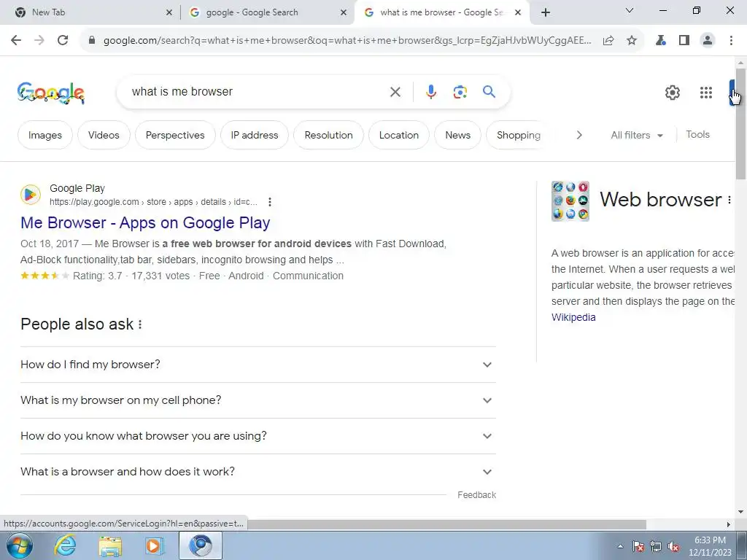Click the Google doodle logo
This screenshot has height=560, width=747.
tap(51, 93)
